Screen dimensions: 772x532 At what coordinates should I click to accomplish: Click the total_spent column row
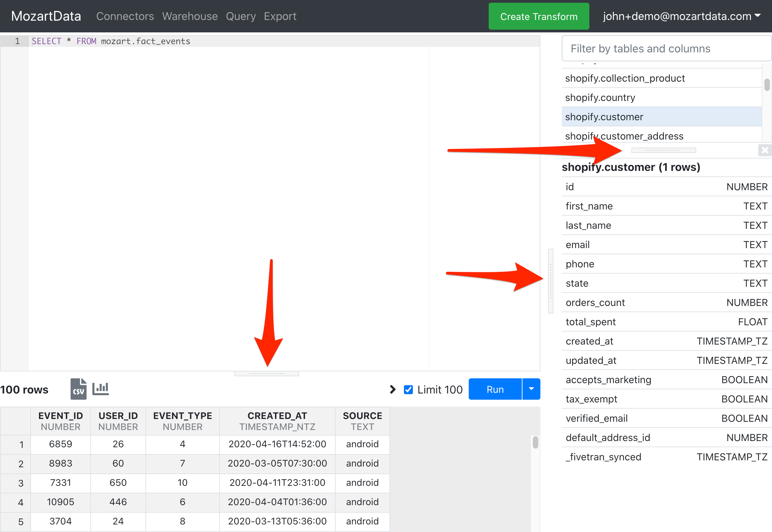click(667, 322)
